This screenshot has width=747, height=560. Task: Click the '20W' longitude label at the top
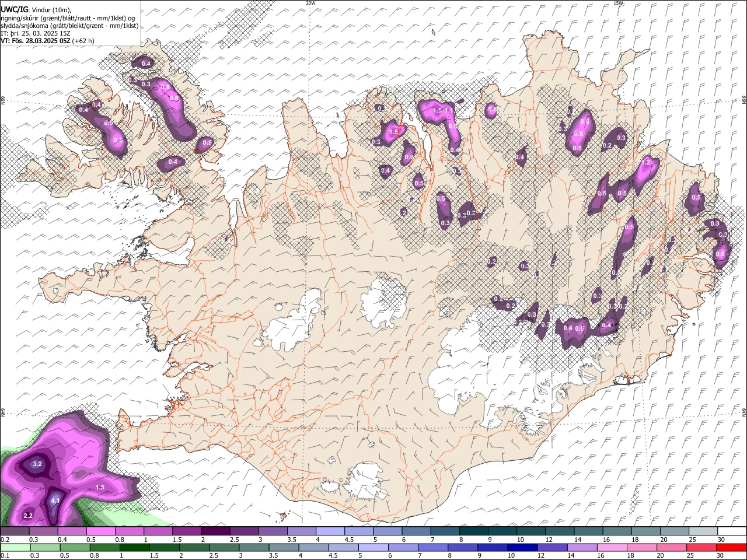310,3
